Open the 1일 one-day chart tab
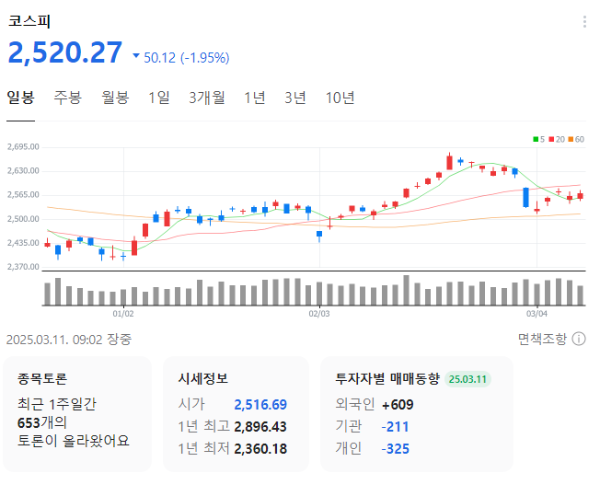This screenshot has height=483, width=600. point(159,98)
